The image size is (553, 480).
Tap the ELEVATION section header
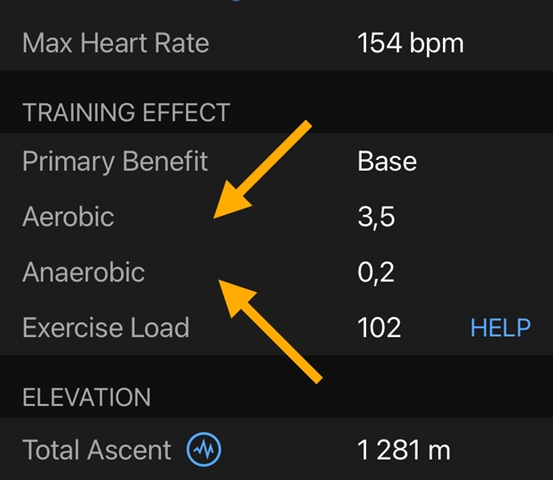click(x=86, y=397)
